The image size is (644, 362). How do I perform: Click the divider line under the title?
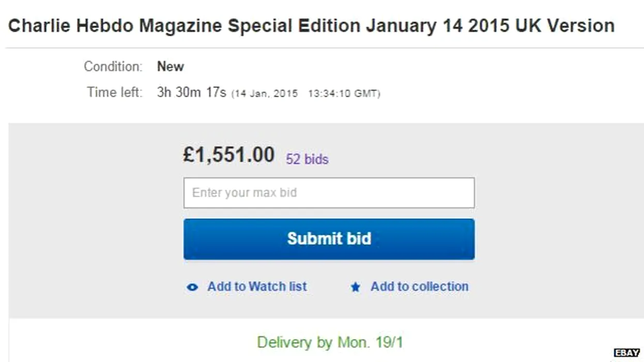(x=325, y=48)
